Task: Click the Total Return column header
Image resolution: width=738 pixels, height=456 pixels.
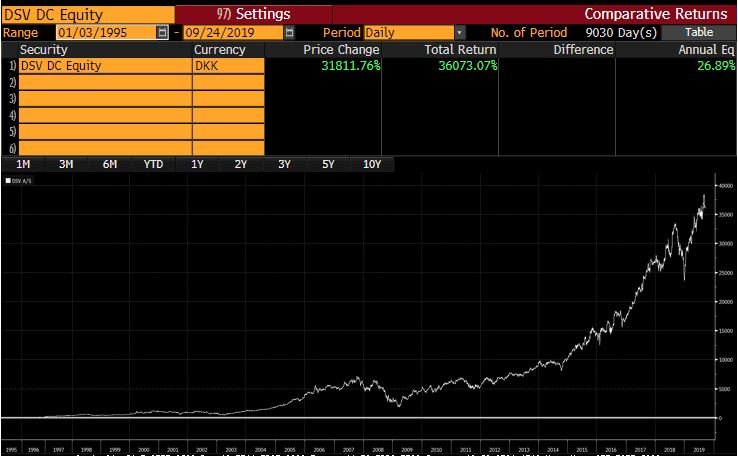Action: tap(460, 50)
